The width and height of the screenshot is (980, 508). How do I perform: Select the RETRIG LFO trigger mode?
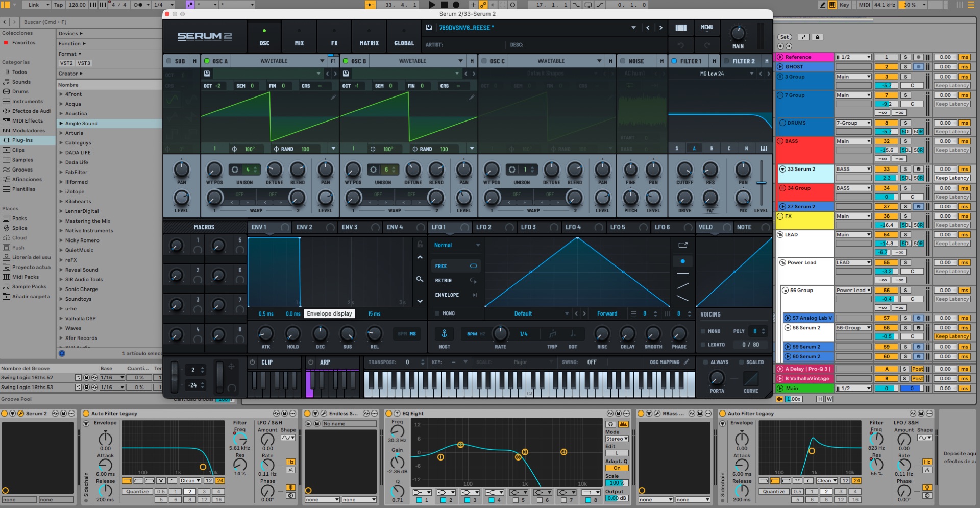point(456,280)
